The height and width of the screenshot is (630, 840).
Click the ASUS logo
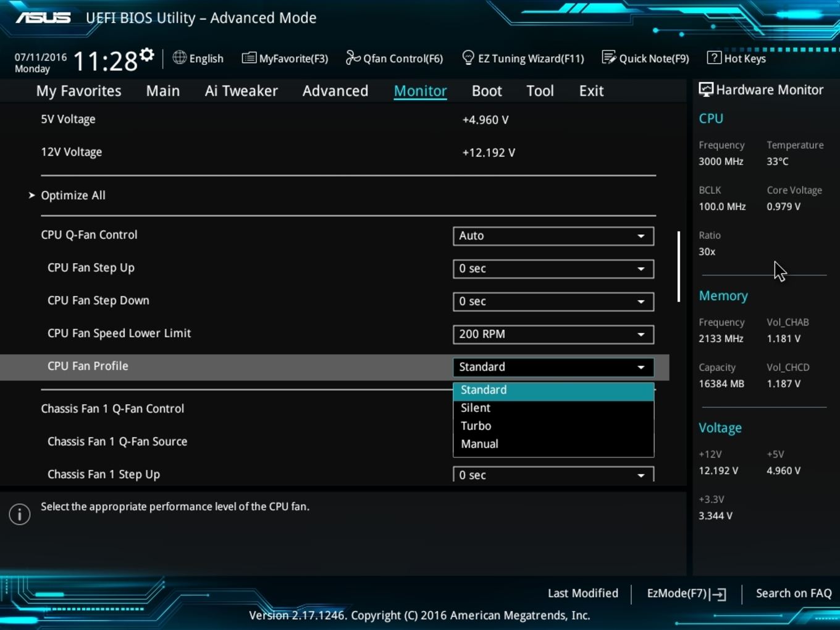(x=43, y=18)
